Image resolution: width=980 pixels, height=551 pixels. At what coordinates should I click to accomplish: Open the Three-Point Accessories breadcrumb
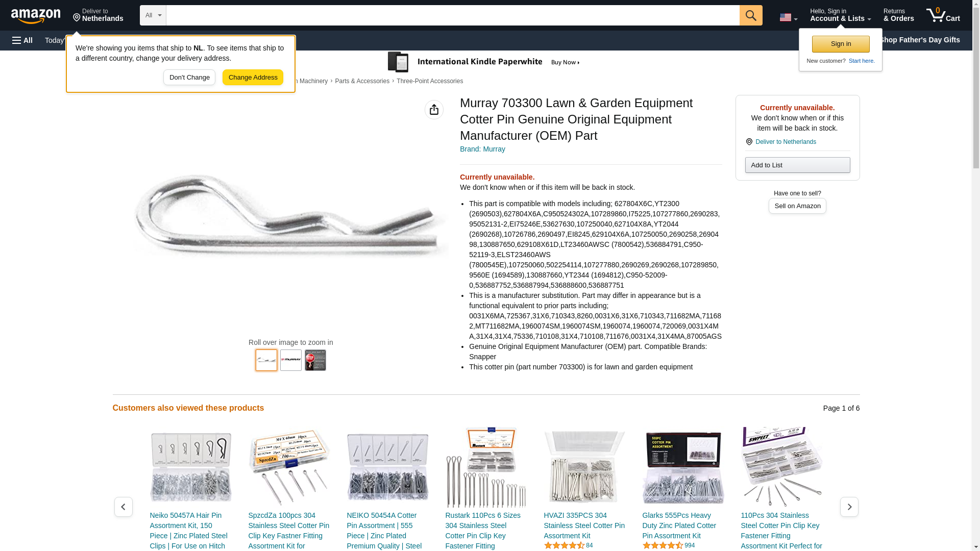(x=430, y=81)
